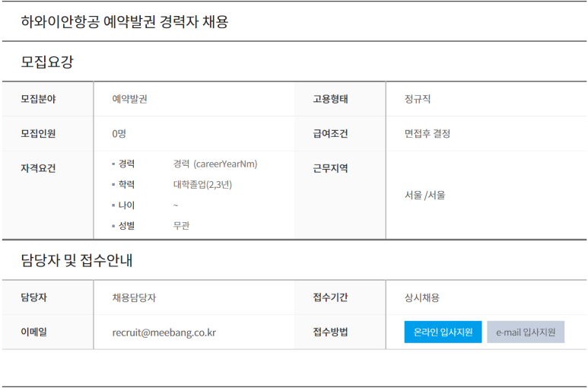Click the 담당자 및 접수안내 heading

coord(77,260)
